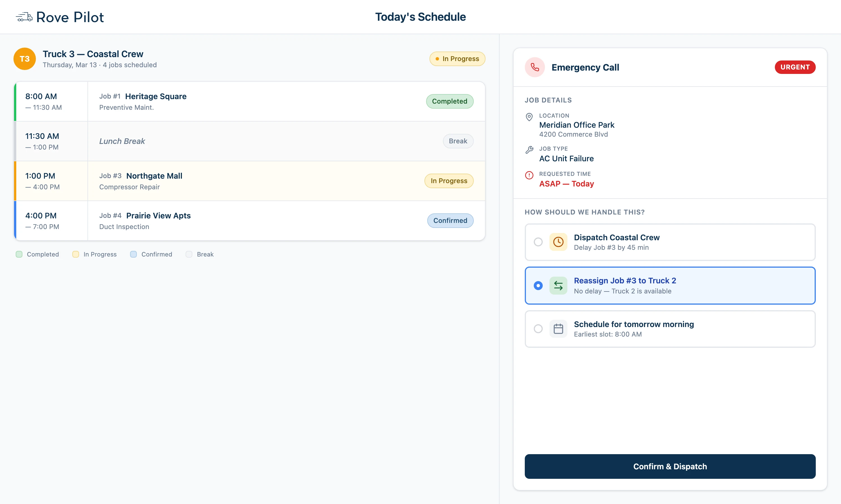Select Schedule for tomorrow morning radio
The height and width of the screenshot is (504, 841).
pyautogui.click(x=538, y=329)
